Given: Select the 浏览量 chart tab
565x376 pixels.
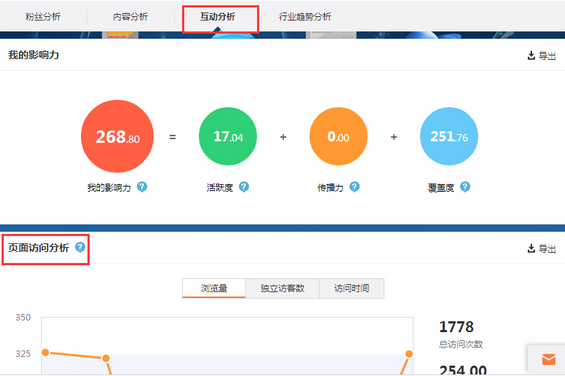Looking at the screenshot, I should click(x=214, y=288).
